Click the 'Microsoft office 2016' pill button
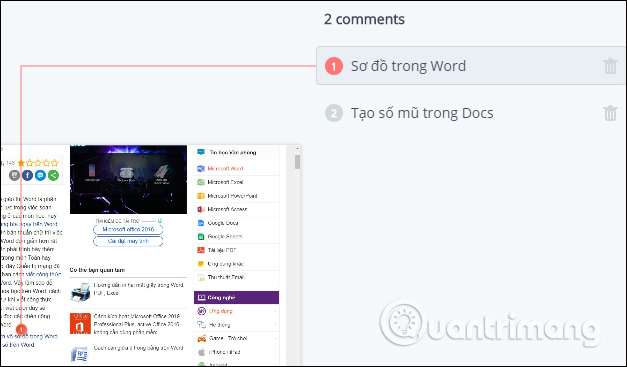The height and width of the screenshot is (367, 627). 128,229
